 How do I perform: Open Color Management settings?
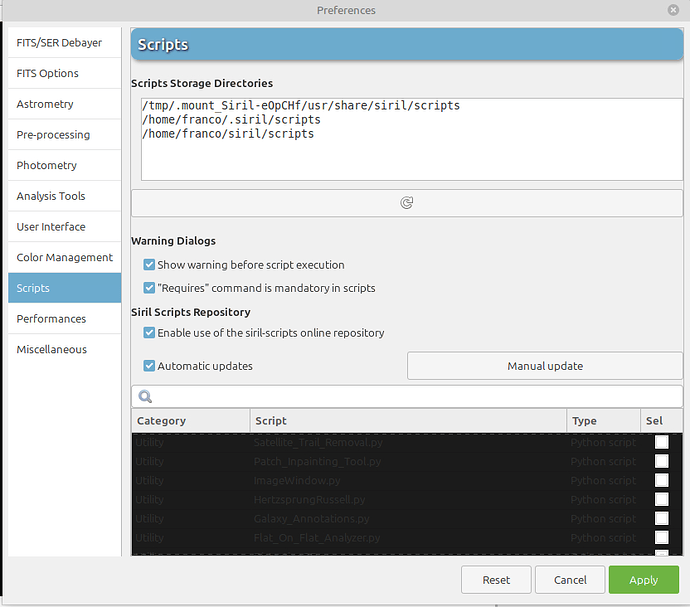tap(64, 257)
